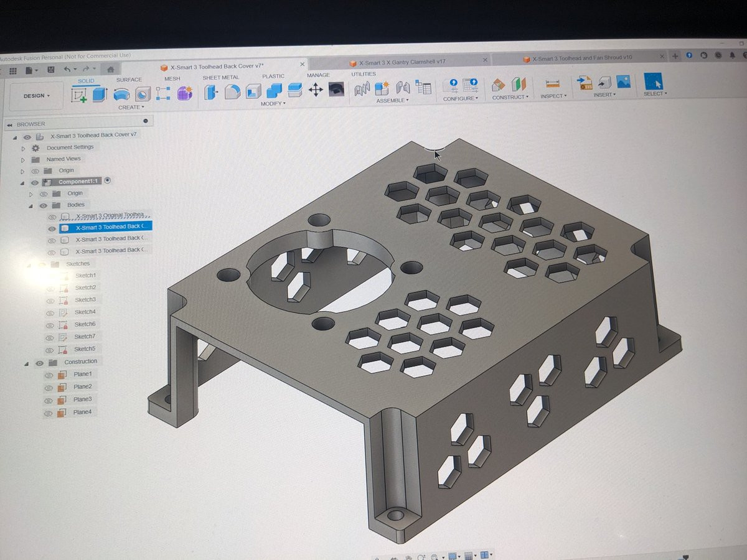This screenshot has height=560, width=747.
Task: Activate the Select tool icon
Action: point(653,82)
